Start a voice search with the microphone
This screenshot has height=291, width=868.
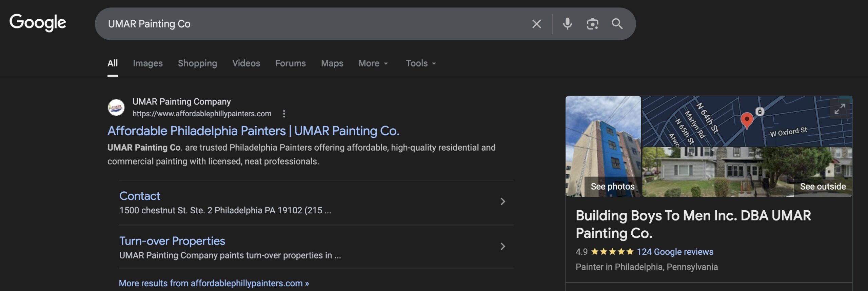[567, 24]
